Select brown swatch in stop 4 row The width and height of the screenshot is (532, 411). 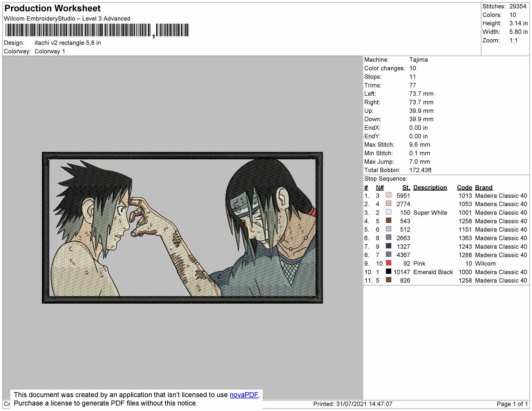(388, 220)
